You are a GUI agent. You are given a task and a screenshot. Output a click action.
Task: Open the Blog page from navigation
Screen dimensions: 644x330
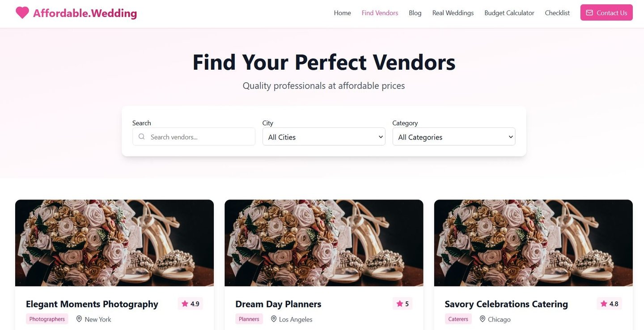click(415, 13)
